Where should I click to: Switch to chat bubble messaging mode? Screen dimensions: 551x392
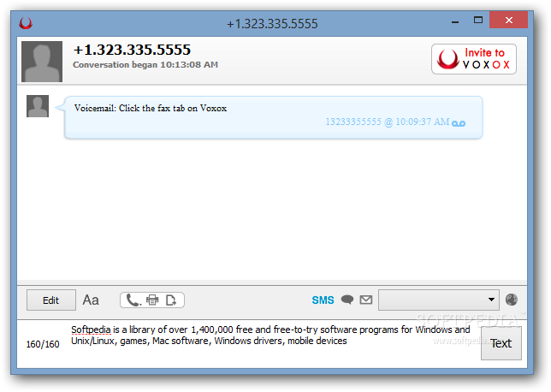point(347,300)
